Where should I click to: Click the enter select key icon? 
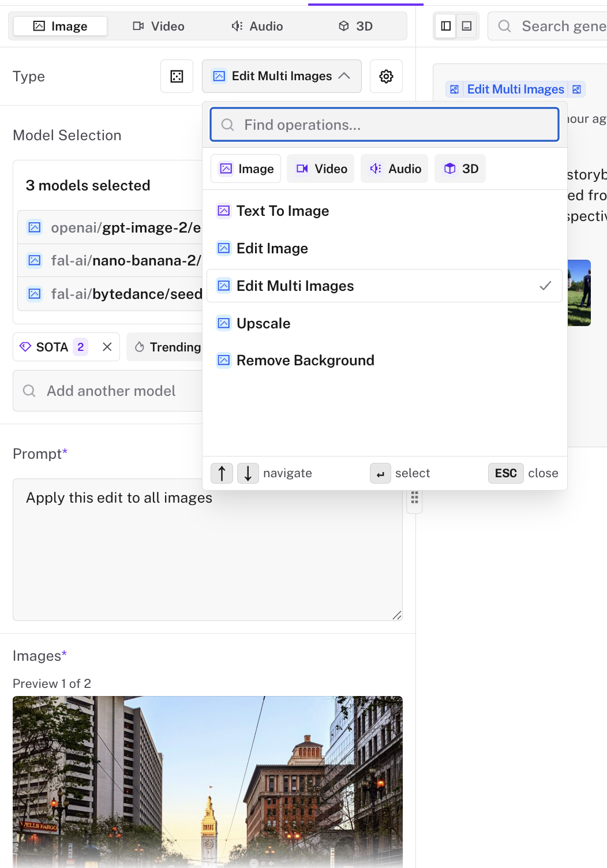(380, 473)
